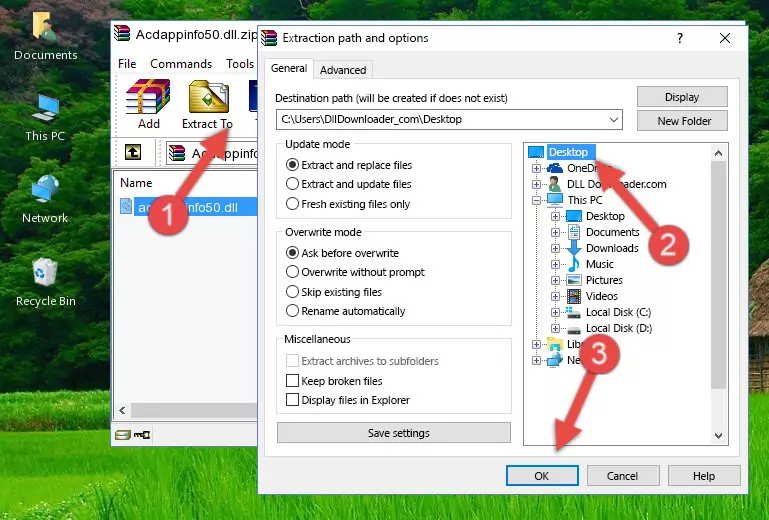
Task: Collapse the This PC tree node
Action: tap(536, 200)
